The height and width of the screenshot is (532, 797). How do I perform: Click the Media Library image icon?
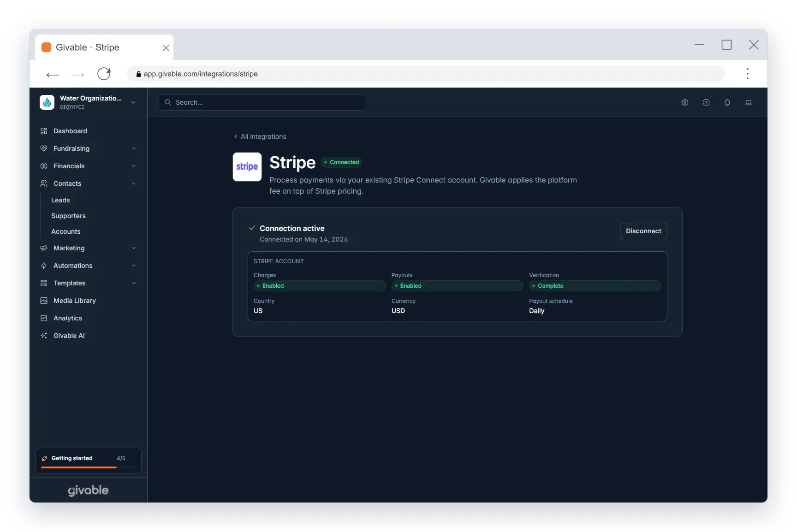tap(44, 301)
